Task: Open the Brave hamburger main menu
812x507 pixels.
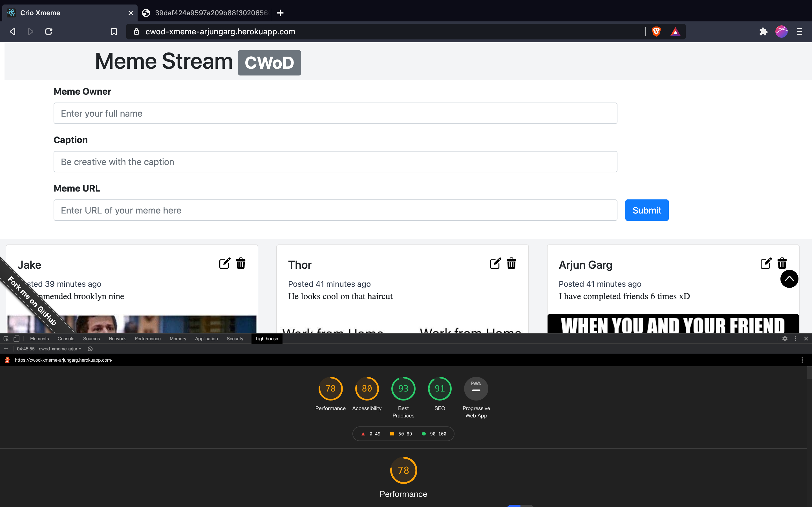Action: [800, 32]
